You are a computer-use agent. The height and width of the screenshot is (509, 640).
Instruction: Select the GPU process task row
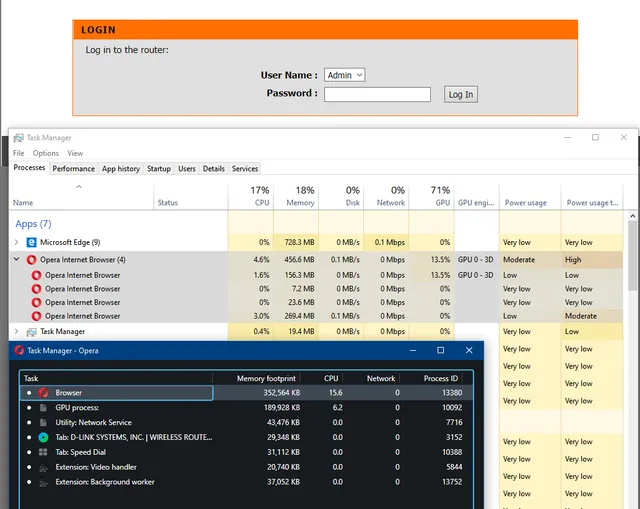pyautogui.click(x=247, y=408)
